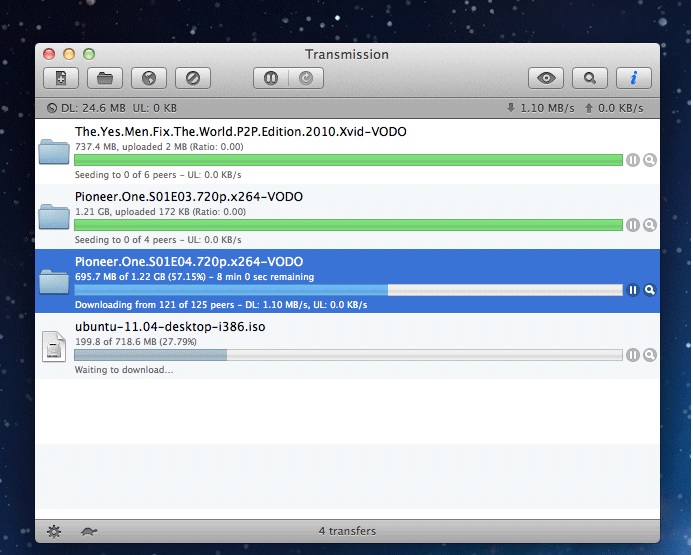This screenshot has width=693, height=555.
Task: Toggle turtle speed limit mode
Action: pyautogui.click(x=89, y=530)
